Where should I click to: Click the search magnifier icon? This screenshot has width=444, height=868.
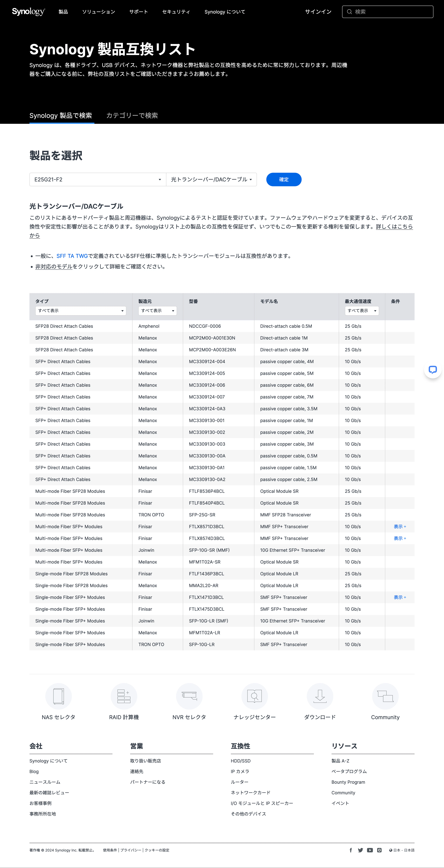pyautogui.click(x=349, y=11)
